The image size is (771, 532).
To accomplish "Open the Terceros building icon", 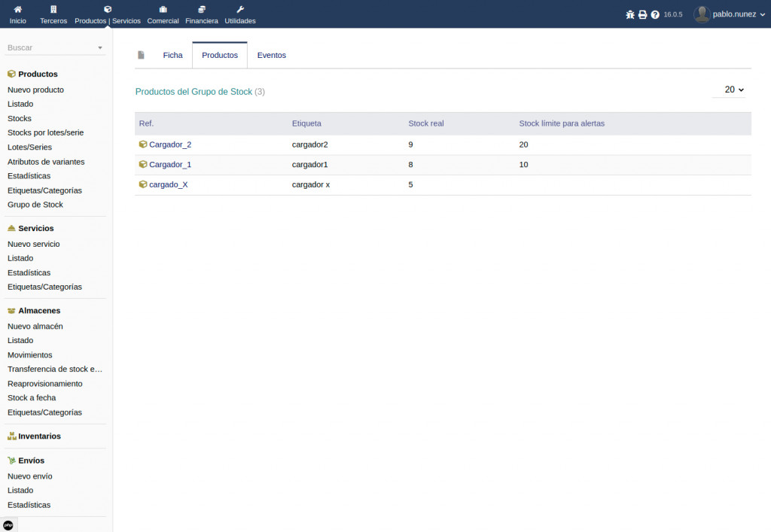I will [x=53, y=9].
